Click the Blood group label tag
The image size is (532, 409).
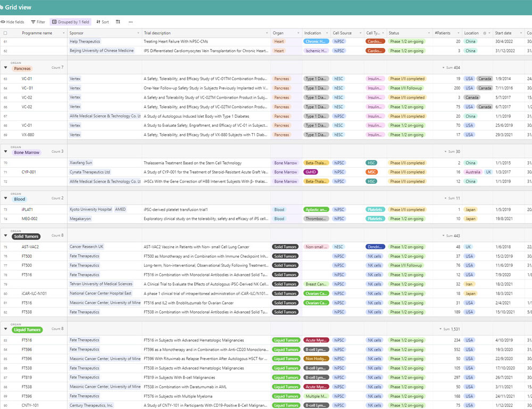click(x=20, y=199)
